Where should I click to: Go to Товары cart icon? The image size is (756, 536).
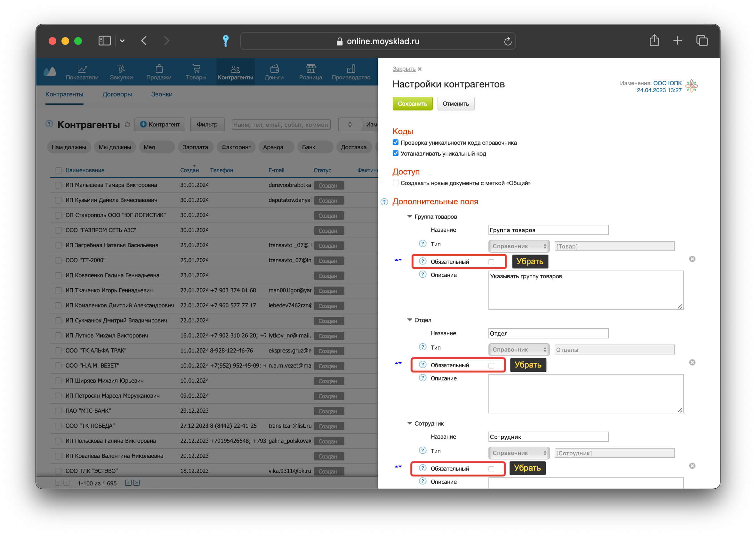[196, 69]
